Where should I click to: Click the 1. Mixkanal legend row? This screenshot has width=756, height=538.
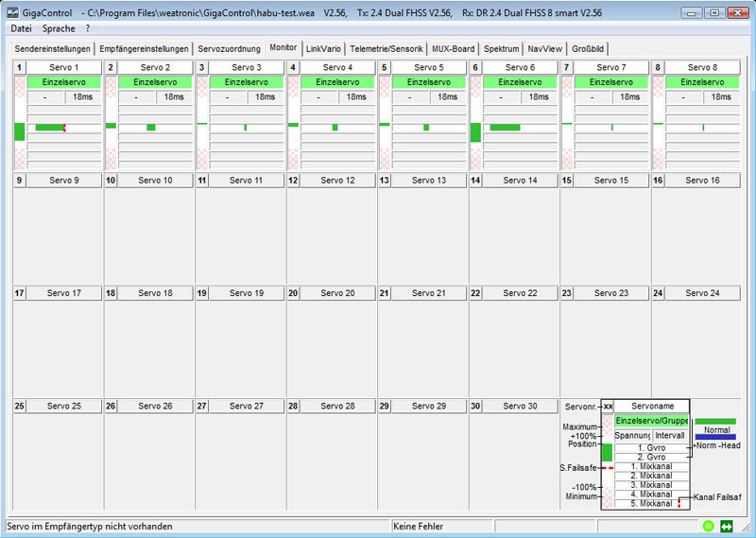[651, 466]
